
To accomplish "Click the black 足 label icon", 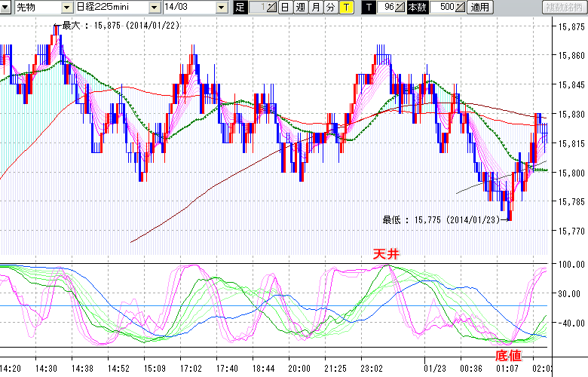I will pos(240,8).
